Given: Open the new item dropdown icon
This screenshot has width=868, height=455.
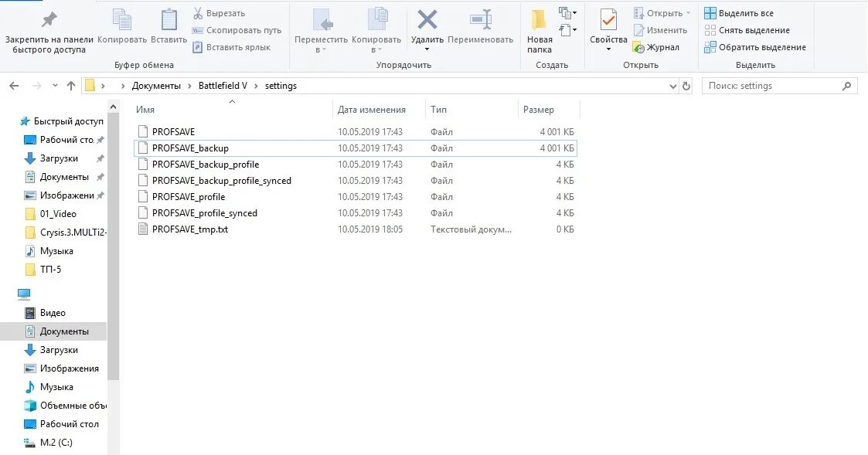Looking at the screenshot, I should (568, 12).
